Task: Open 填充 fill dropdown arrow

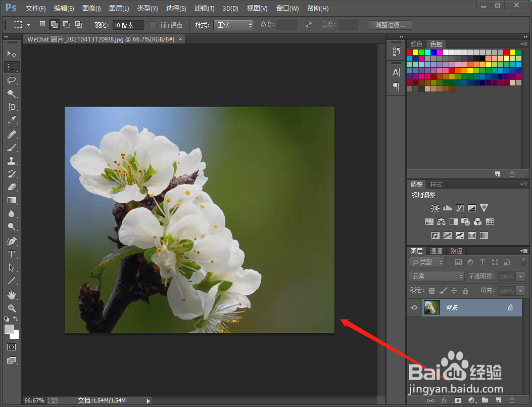Action: tap(520, 291)
